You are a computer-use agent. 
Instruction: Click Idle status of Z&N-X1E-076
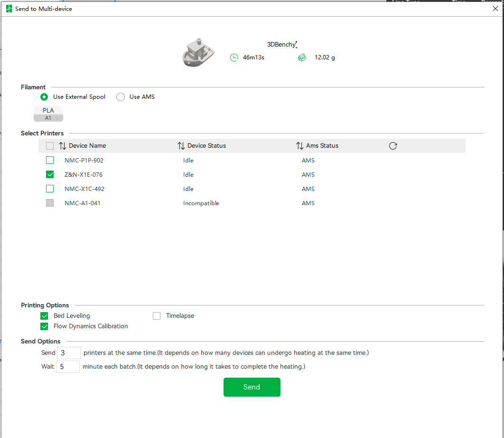coord(188,175)
